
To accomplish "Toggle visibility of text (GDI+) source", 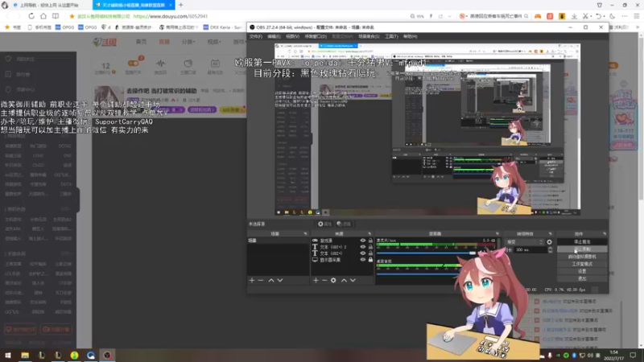I will tap(363, 253).
